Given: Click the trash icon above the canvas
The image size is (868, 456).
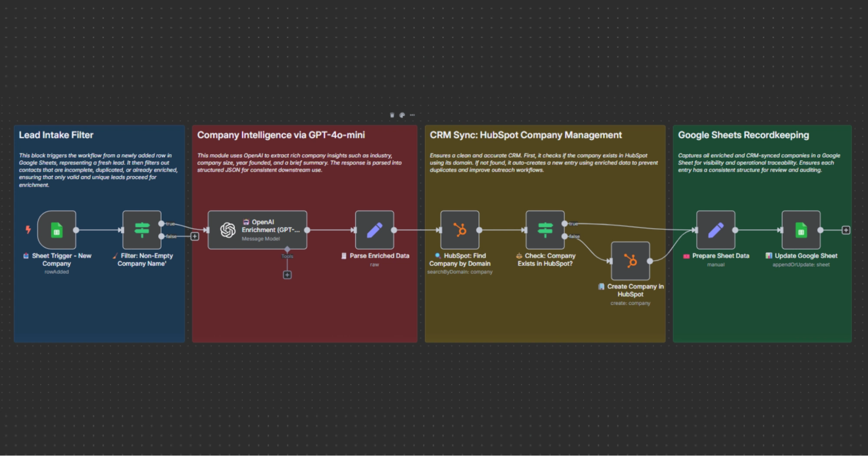Looking at the screenshot, I should pyautogui.click(x=393, y=115).
